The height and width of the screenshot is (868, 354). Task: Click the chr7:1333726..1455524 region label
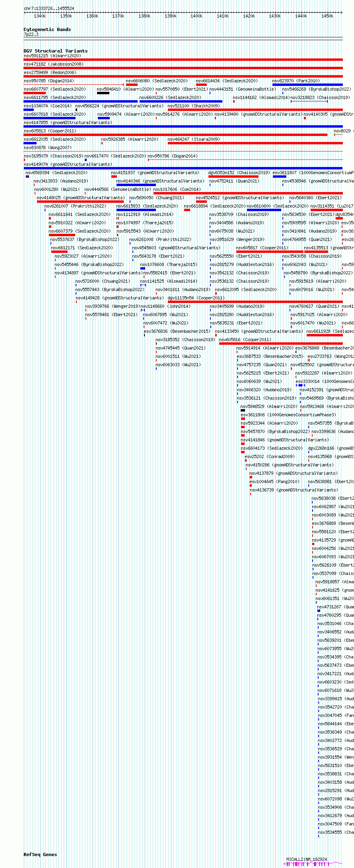[x=49, y=8]
